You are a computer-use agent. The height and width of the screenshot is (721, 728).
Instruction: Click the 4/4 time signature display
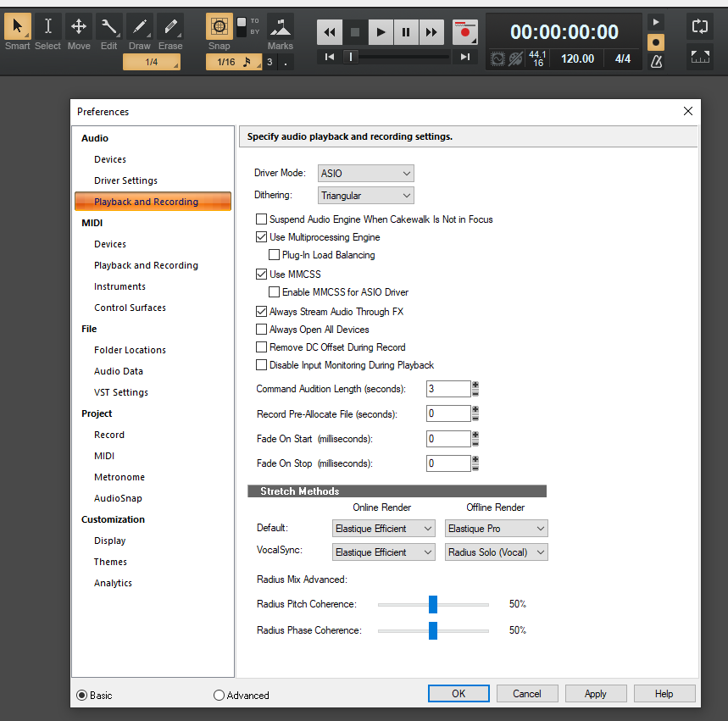623,58
